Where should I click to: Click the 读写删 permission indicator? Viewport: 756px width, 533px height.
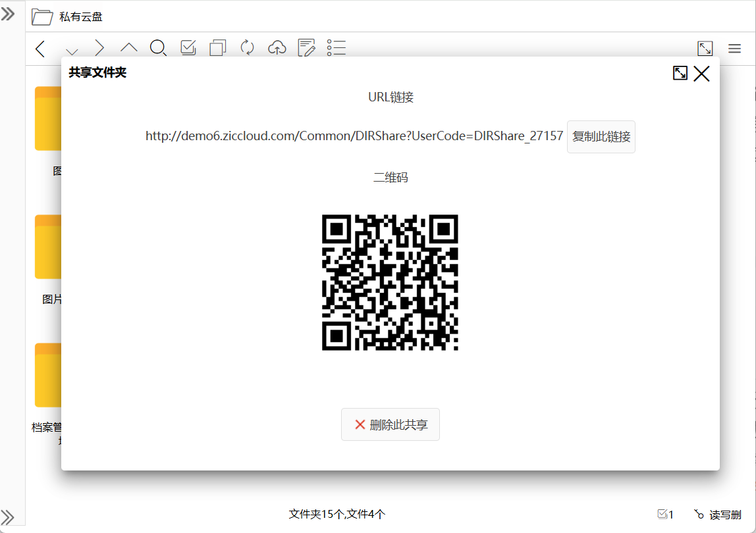tap(717, 515)
